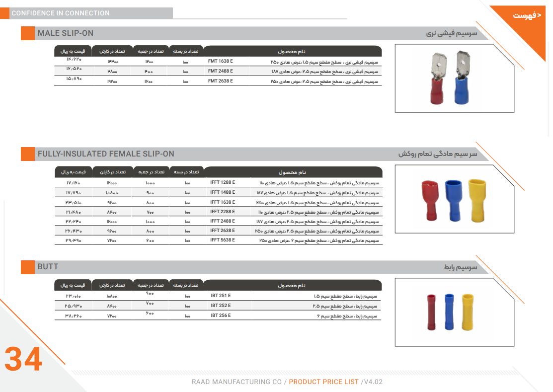
Task: Select product code IFFT 5638 E
Action: [223, 240]
